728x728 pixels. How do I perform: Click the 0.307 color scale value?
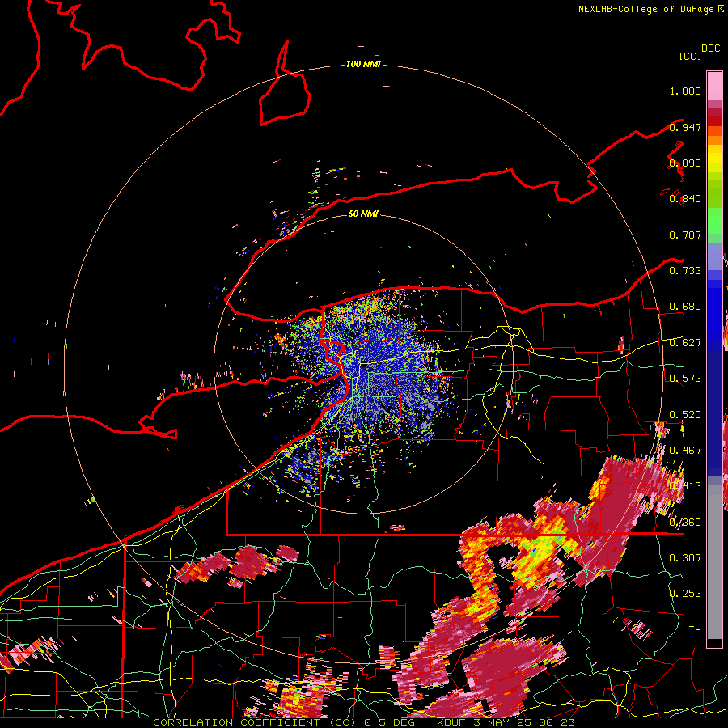pos(685,557)
